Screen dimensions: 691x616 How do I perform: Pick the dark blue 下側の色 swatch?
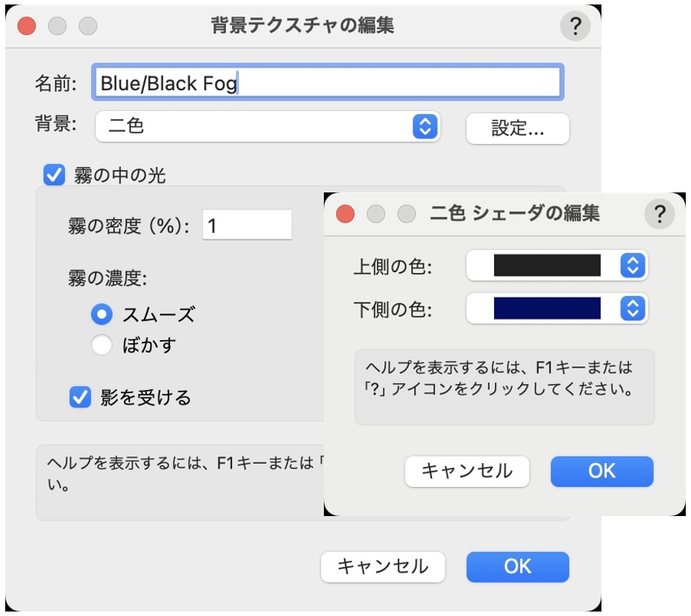tap(547, 308)
